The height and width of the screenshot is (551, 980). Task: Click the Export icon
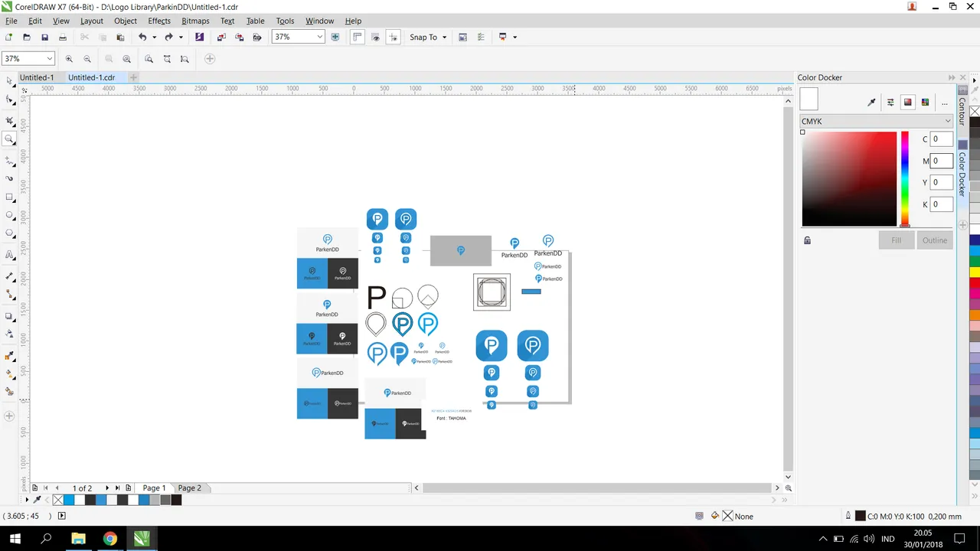pyautogui.click(x=240, y=37)
